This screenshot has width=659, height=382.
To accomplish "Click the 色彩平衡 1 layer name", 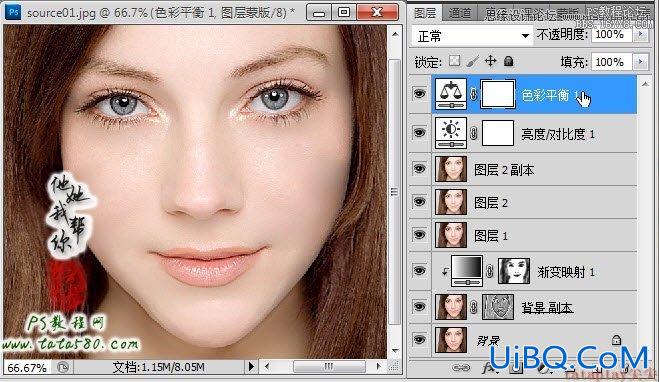I will coord(550,95).
